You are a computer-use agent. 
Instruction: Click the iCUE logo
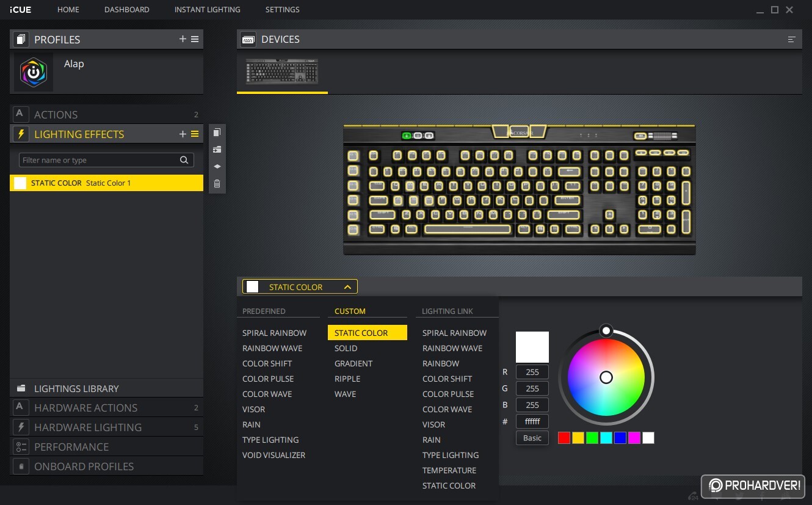click(x=21, y=10)
